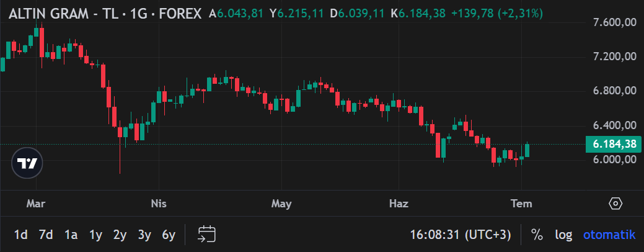Choose the 6y time range
The image size is (644, 252).
pos(169,235)
